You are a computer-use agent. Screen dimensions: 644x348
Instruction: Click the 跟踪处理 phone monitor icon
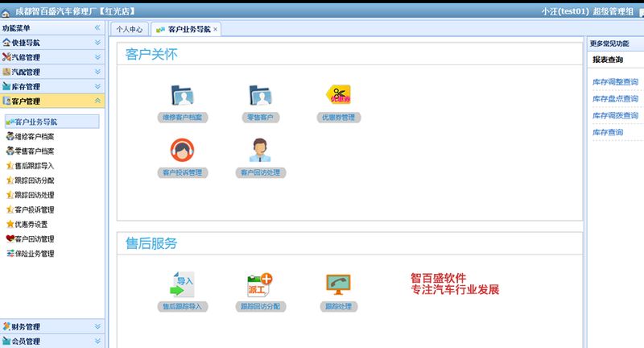[338, 284]
